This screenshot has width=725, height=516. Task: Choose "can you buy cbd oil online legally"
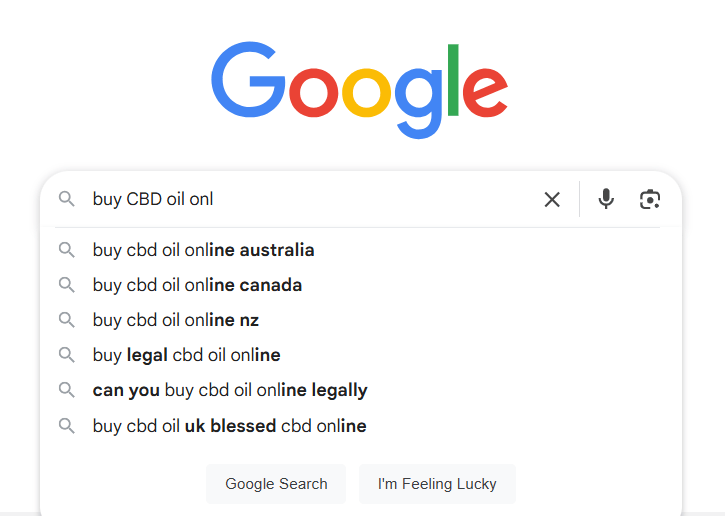(230, 390)
